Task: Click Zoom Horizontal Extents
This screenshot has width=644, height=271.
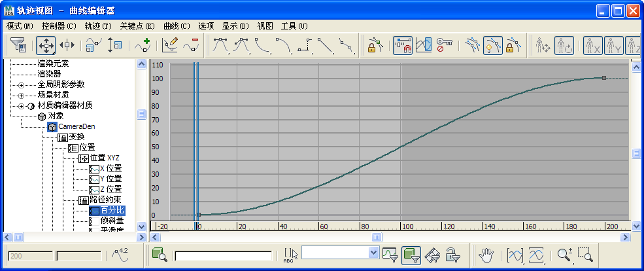Action: pyautogui.click(x=515, y=255)
